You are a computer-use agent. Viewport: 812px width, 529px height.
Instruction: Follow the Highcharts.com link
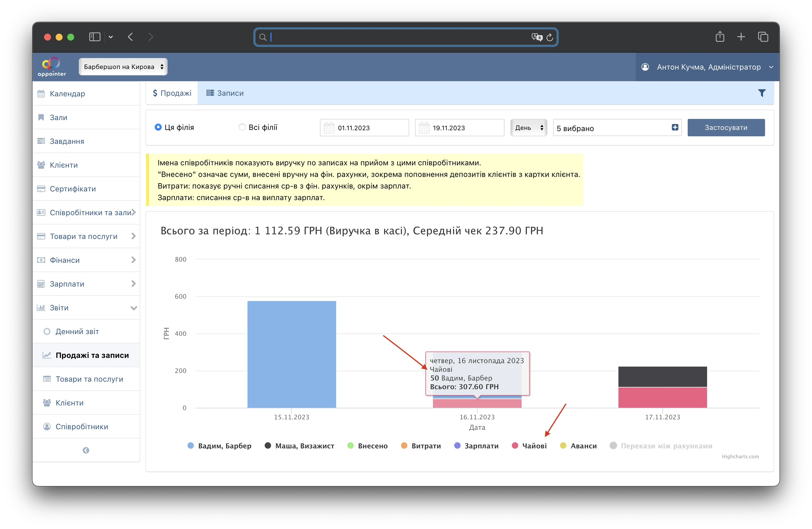click(740, 456)
